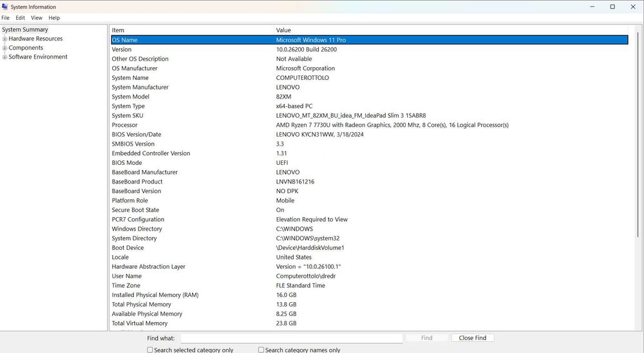644x353 pixels.
Task: Select the Version row
Action: [370, 50]
